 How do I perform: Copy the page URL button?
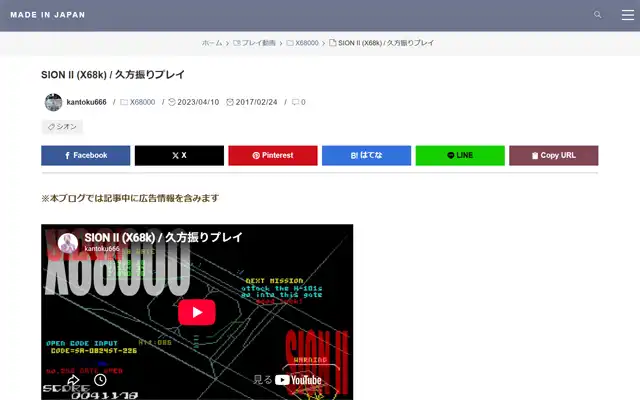click(x=553, y=156)
